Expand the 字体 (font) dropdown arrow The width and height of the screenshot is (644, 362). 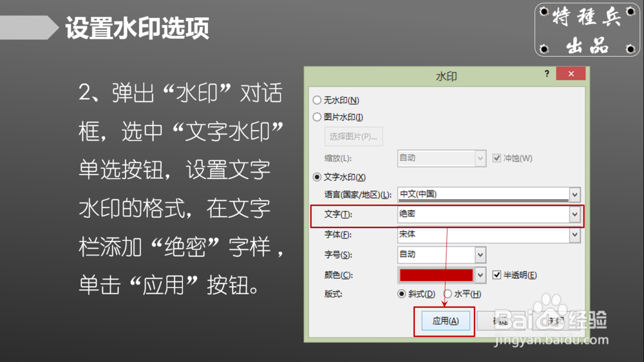click(574, 235)
